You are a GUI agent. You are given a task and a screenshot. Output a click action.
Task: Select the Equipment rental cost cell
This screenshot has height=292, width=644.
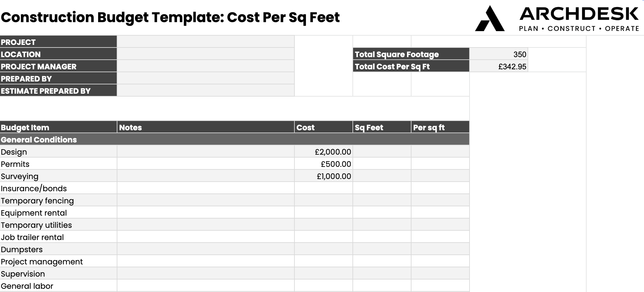(323, 213)
